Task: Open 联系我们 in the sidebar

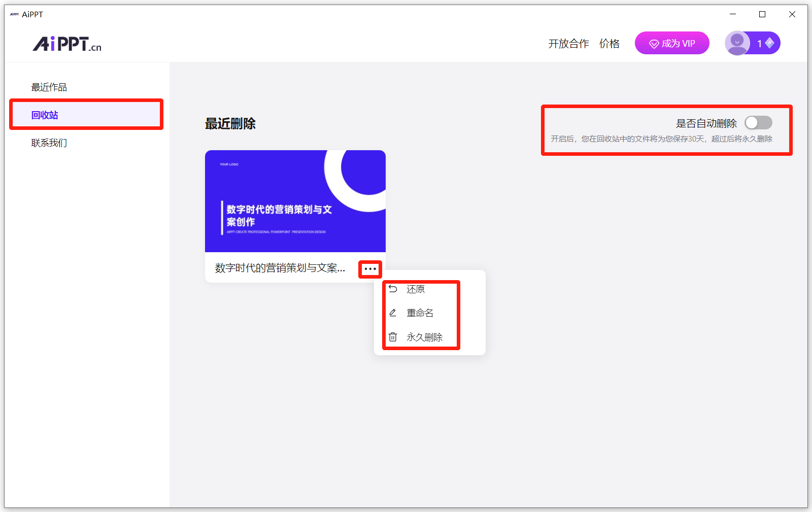Action: [x=49, y=143]
